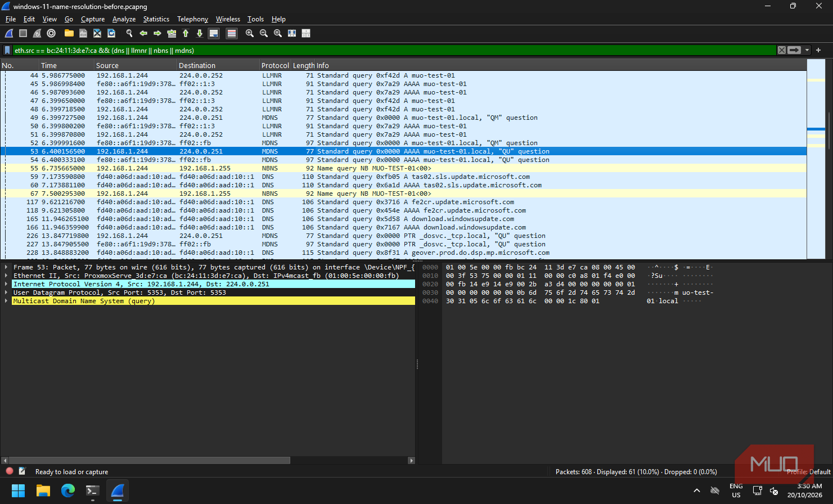Image resolution: width=833 pixels, height=504 pixels.
Task: Go forward in packet history
Action: [157, 34]
